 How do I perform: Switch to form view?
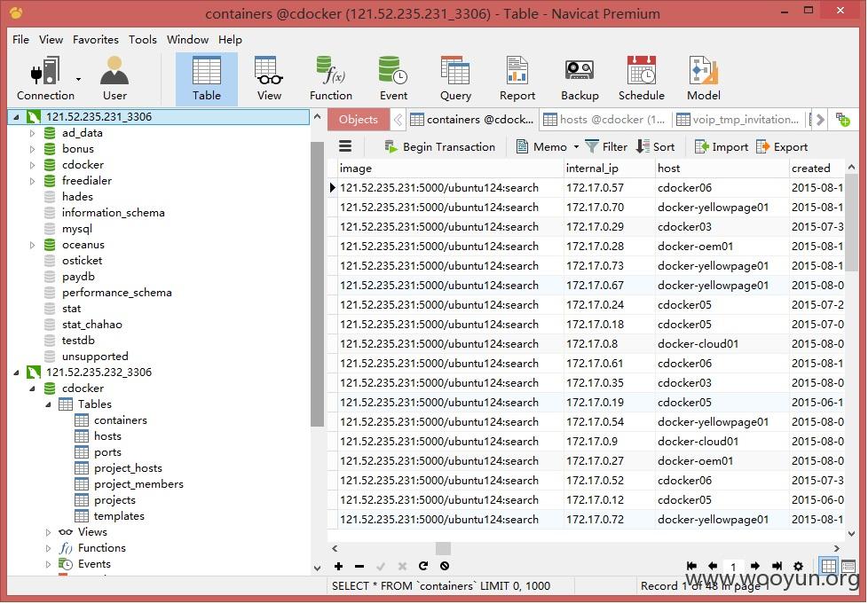848,566
